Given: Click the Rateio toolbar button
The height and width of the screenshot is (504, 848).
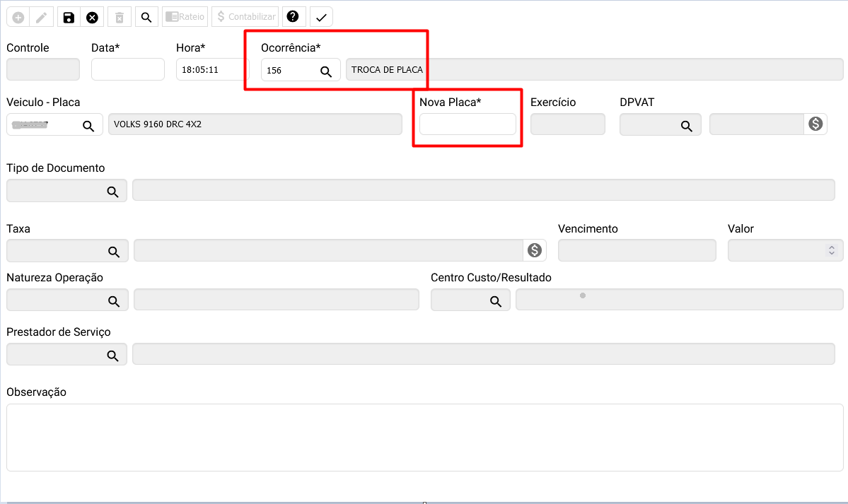Looking at the screenshot, I should coord(185,17).
